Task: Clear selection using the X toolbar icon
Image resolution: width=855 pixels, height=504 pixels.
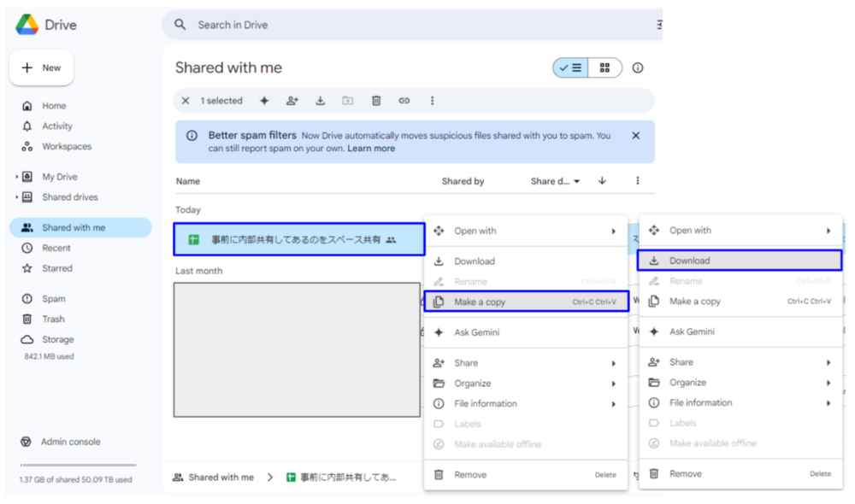Action: click(186, 100)
